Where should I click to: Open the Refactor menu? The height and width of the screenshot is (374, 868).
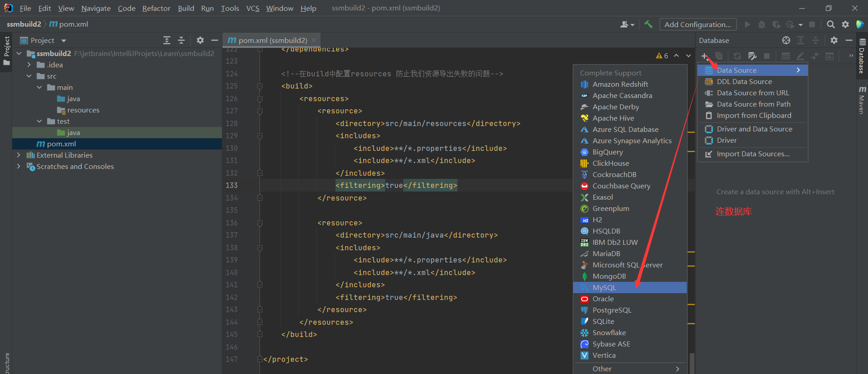pos(156,8)
